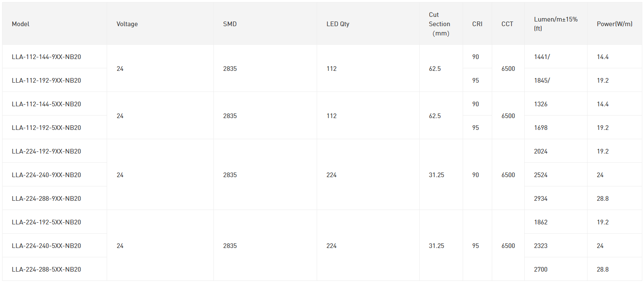Select model LLA-224-192-9XX-NB20 cell
The image size is (644, 283).
coord(54,151)
